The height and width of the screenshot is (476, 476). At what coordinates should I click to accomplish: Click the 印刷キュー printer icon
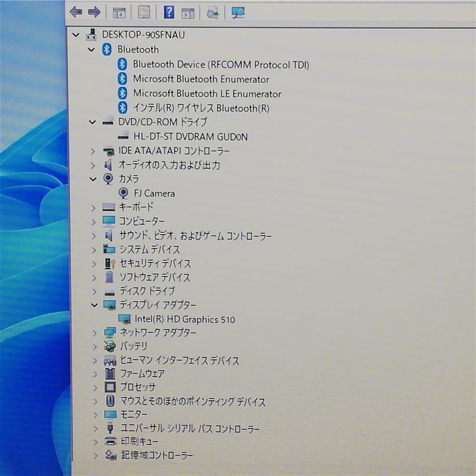pos(110,441)
